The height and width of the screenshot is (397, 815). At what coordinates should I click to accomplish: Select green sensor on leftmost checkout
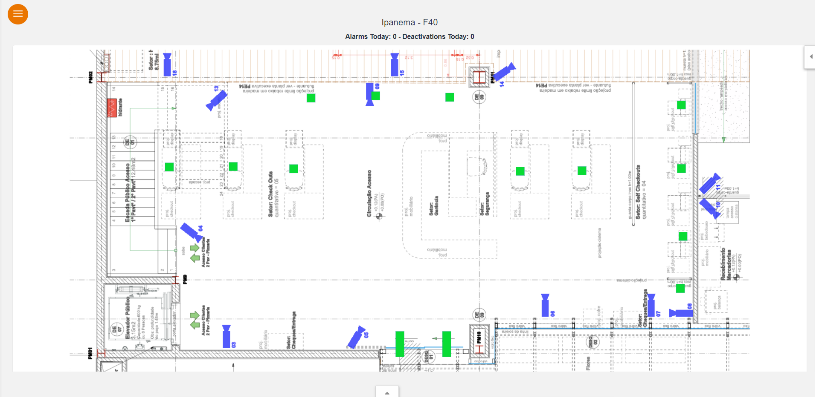pos(169,167)
